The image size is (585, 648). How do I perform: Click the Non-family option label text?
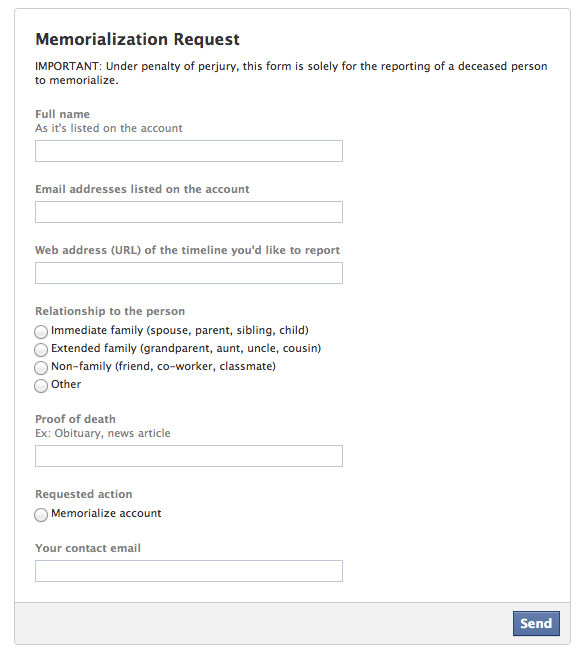point(163,366)
